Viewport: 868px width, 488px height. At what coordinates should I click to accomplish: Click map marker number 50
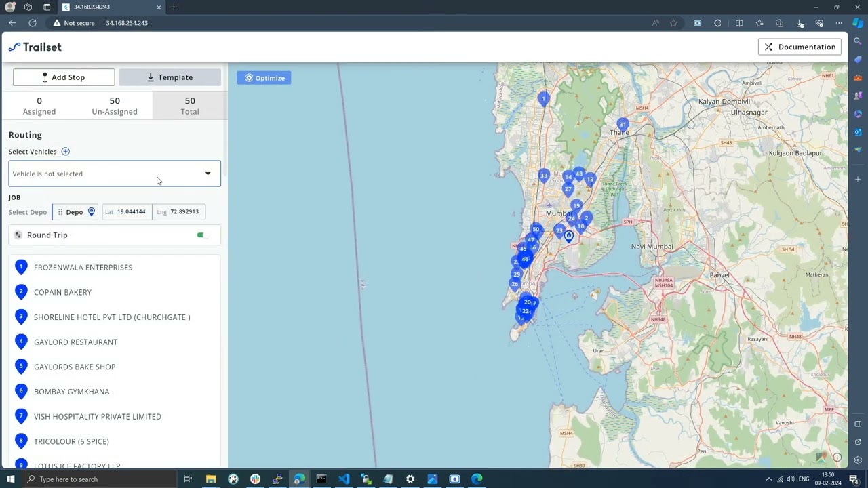536,230
